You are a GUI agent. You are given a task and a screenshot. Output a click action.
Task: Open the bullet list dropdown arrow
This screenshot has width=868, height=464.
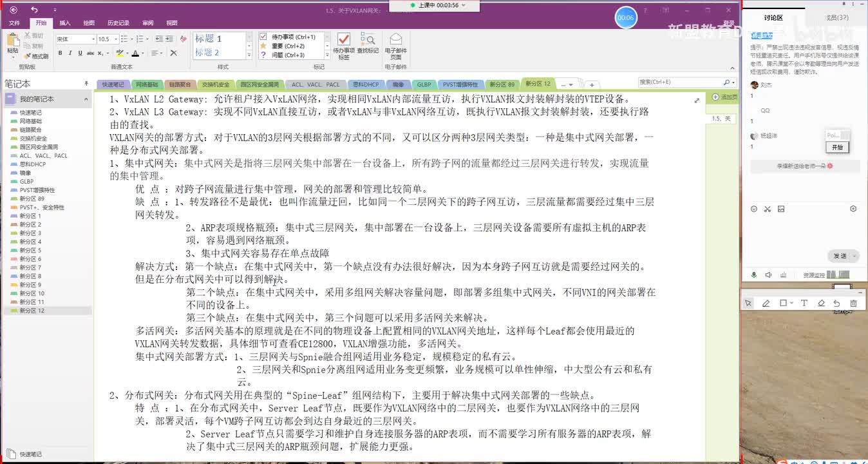coord(132,39)
